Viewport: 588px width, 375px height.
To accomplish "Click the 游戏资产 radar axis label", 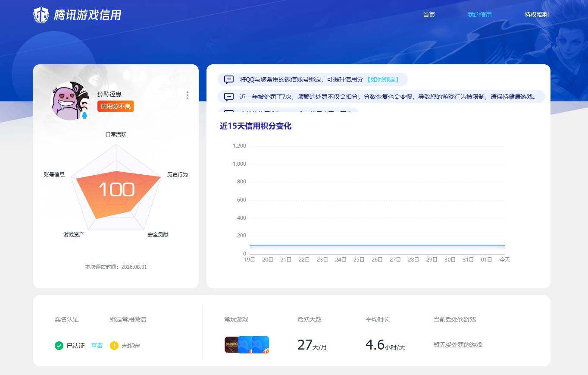I will coord(74,235).
